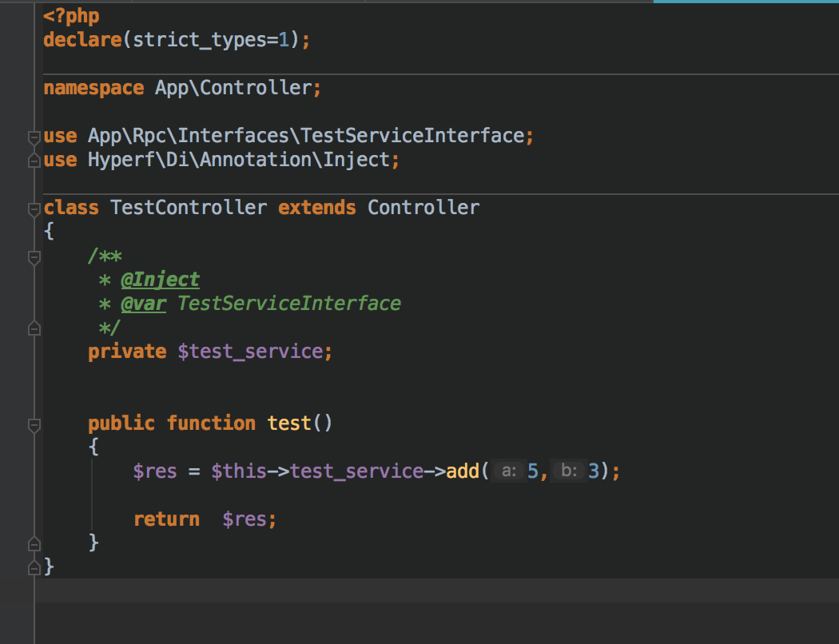
Task: Click the <?php opening tag
Action: click(71, 16)
